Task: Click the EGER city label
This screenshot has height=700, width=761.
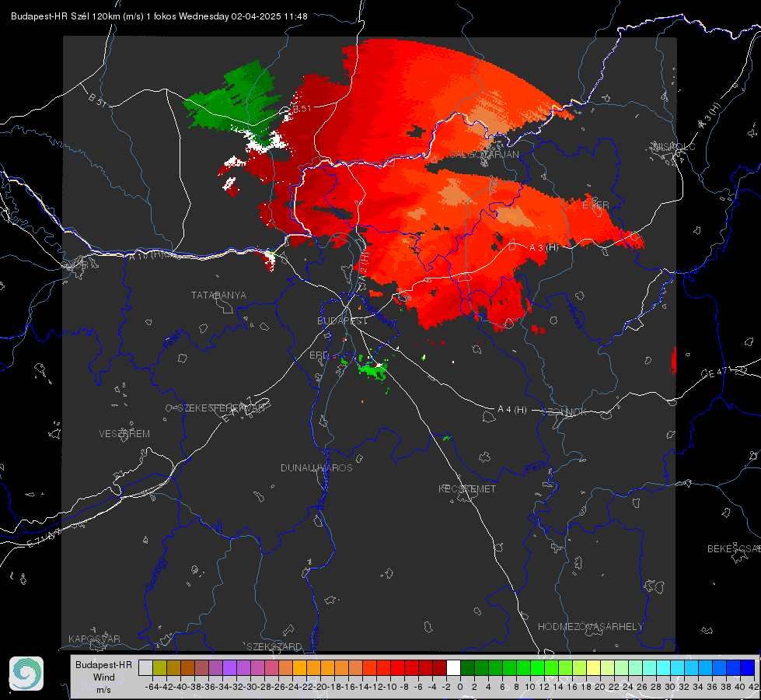Action: 595,205
